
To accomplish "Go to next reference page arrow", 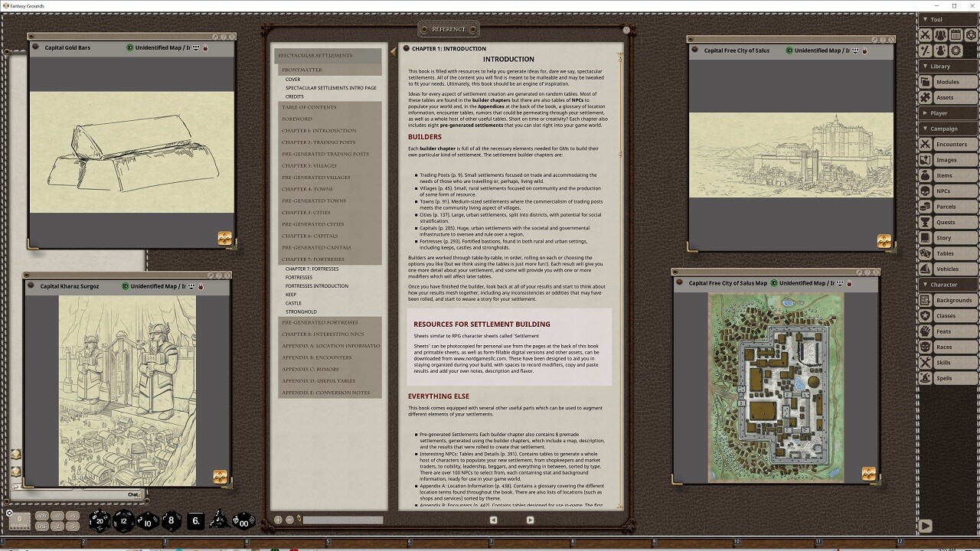I will point(530,520).
